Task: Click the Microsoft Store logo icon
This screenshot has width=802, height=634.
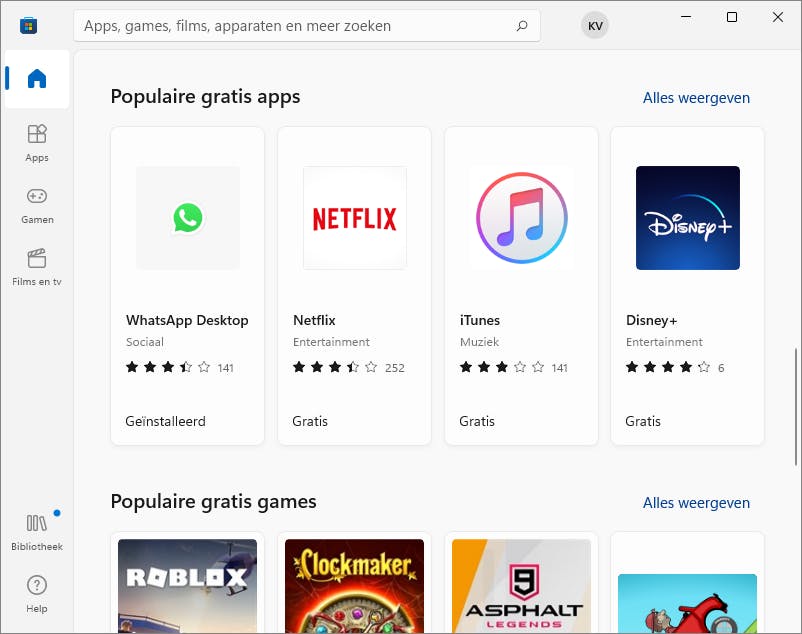Action: pos(29,26)
